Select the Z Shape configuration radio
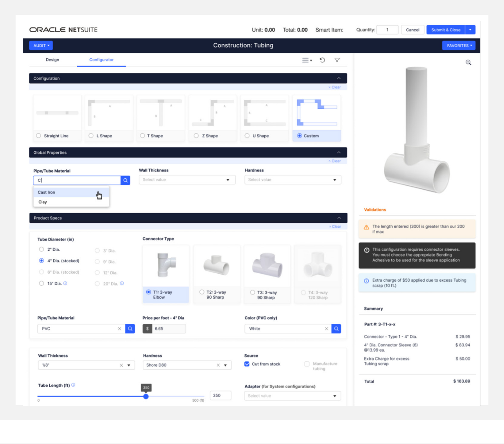This screenshot has width=504, height=444. click(x=196, y=136)
